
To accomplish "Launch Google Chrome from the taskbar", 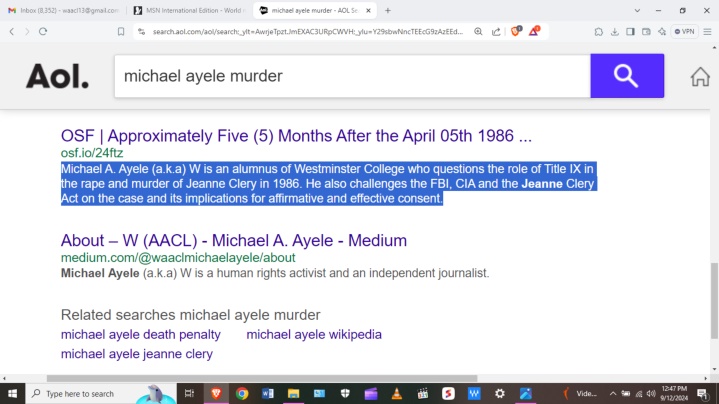I will (242, 393).
